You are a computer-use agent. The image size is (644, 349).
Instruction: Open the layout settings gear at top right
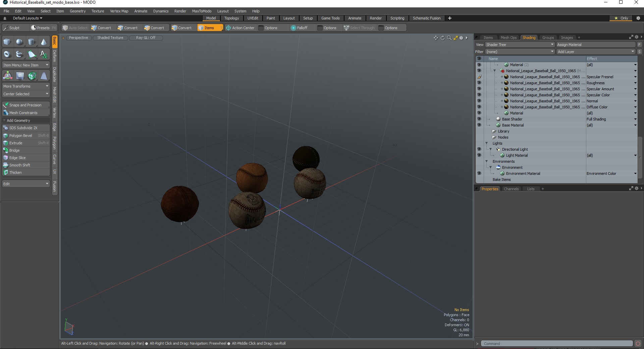pos(638,18)
